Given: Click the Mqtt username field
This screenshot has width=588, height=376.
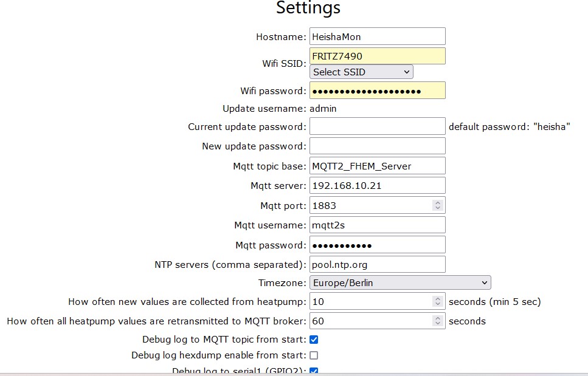Looking at the screenshot, I should tap(377, 225).
